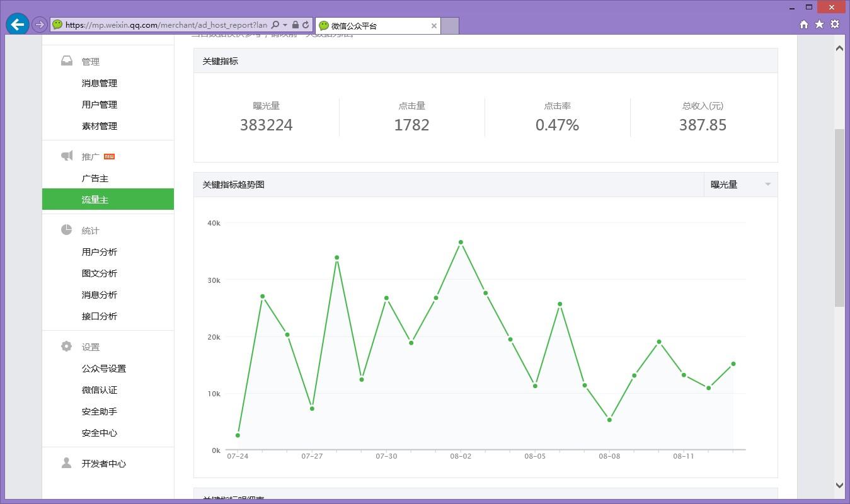Screen dimensions: 850x504
Task: Select the 流量主 menu item
Action: pos(108,199)
